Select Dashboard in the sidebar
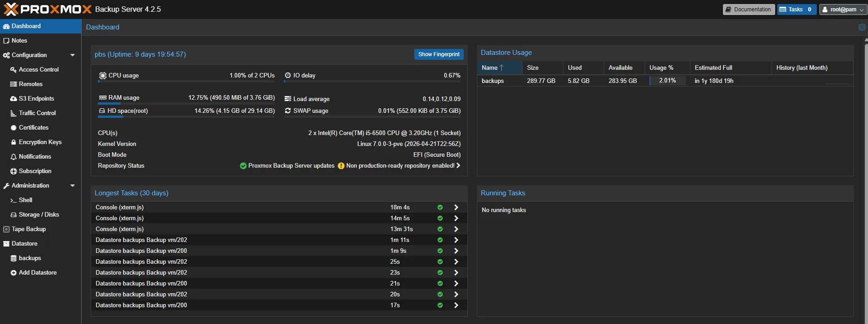 [x=40, y=26]
